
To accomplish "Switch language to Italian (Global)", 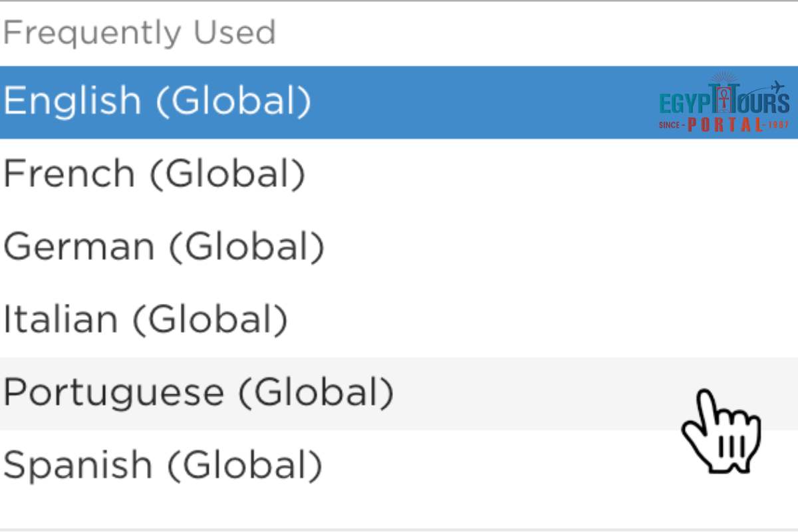I will click(146, 319).
